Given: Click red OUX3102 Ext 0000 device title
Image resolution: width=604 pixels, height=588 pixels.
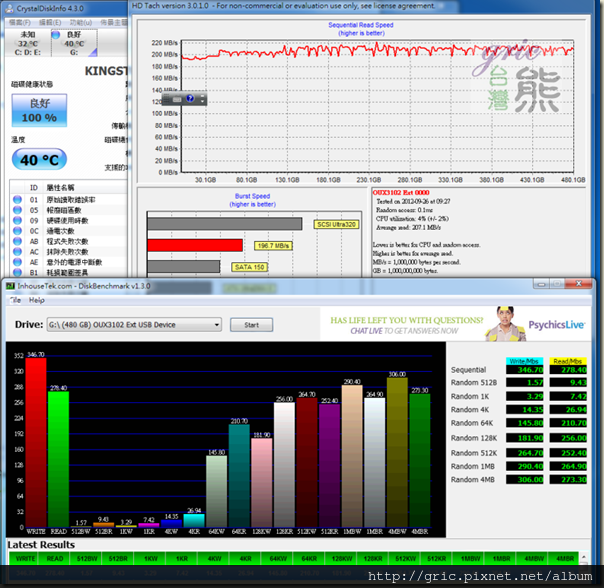Looking at the screenshot, I should click(401, 193).
